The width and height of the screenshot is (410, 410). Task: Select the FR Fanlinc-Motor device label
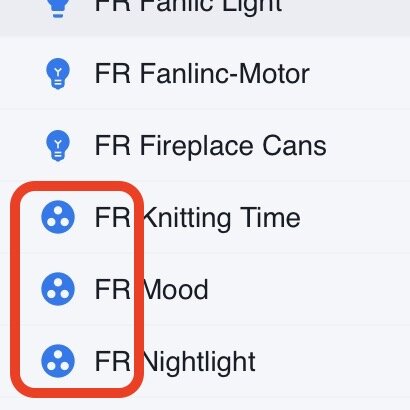(202, 74)
